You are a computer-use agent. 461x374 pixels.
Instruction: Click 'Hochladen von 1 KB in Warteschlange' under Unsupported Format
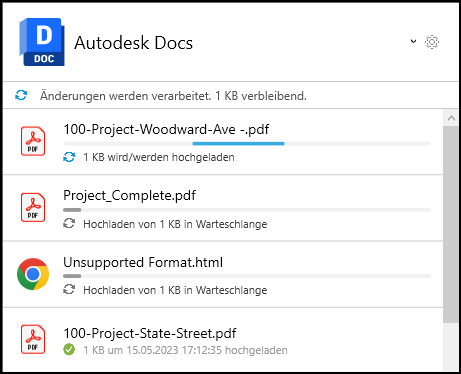tap(175, 290)
